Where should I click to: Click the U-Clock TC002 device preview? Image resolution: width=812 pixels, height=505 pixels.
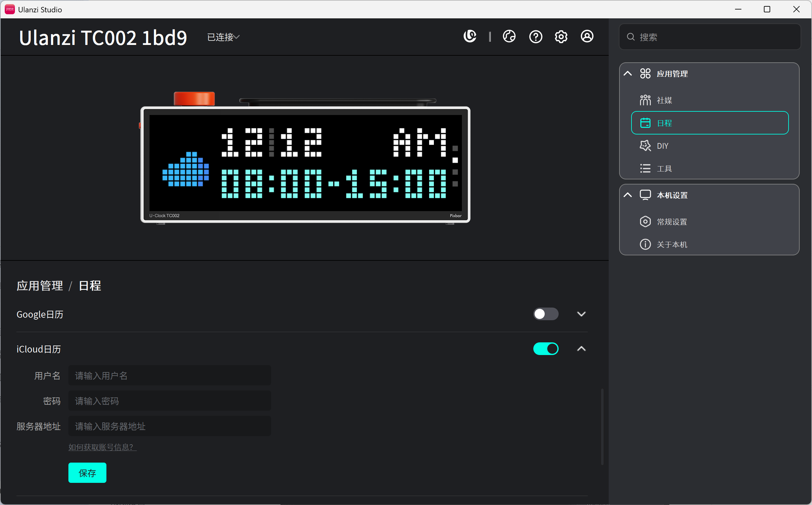pos(305,158)
